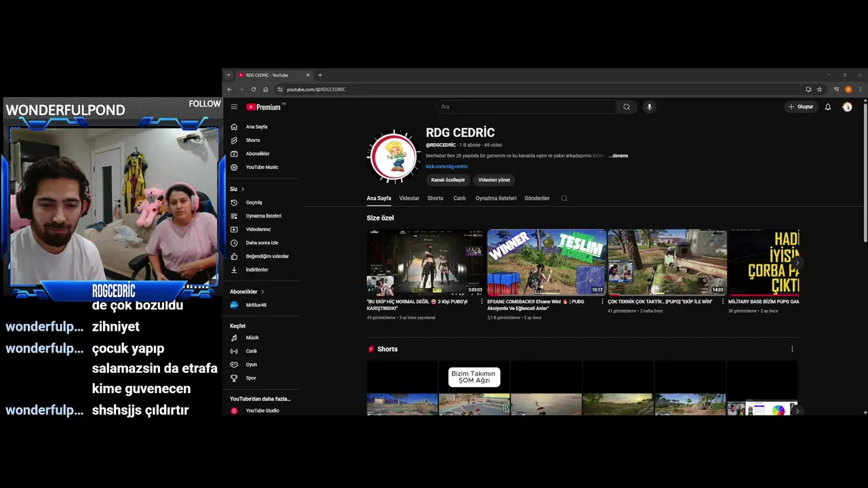Open options for BU EKİP HİÇ NORMAL DEĞİL video
868x488 pixels.
pos(482,302)
